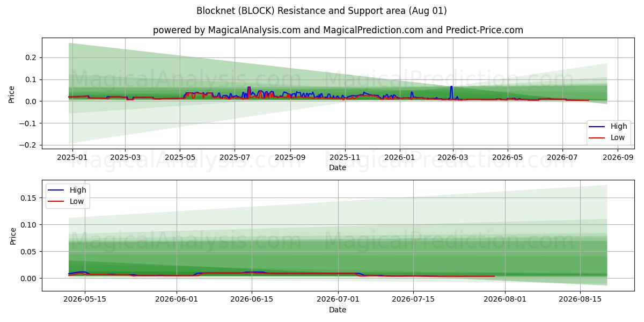Click the bottom chart tick '2026-05-15'
Image resolution: width=644 pixels, height=322 pixels.
pyautogui.click(x=84, y=300)
